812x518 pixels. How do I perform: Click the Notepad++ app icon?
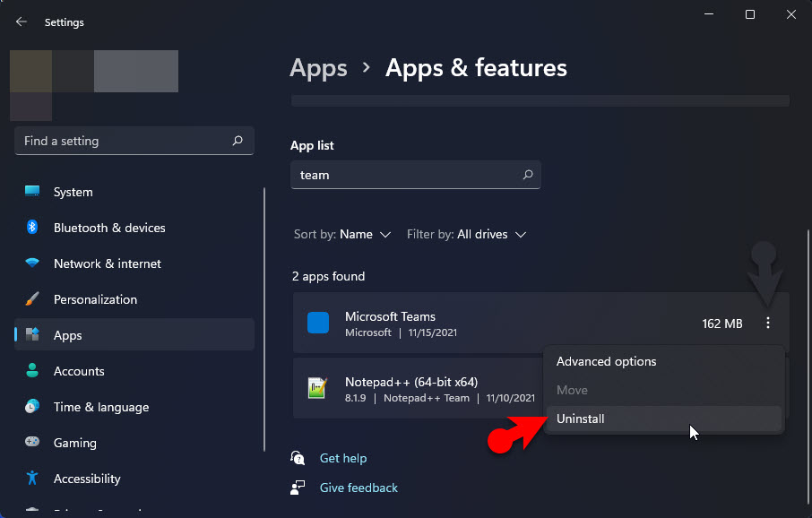pyautogui.click(x=317, y=388)
